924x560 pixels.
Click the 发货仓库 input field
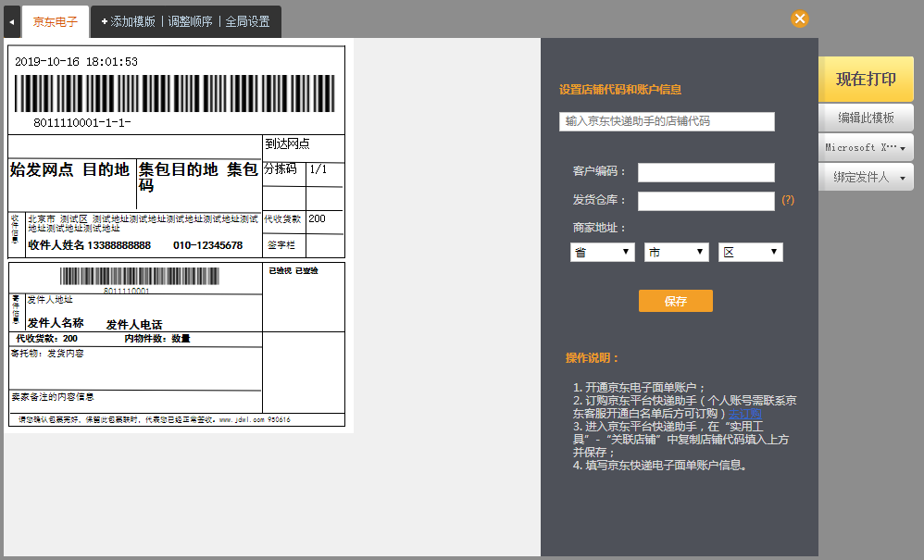tap(706, 202)
